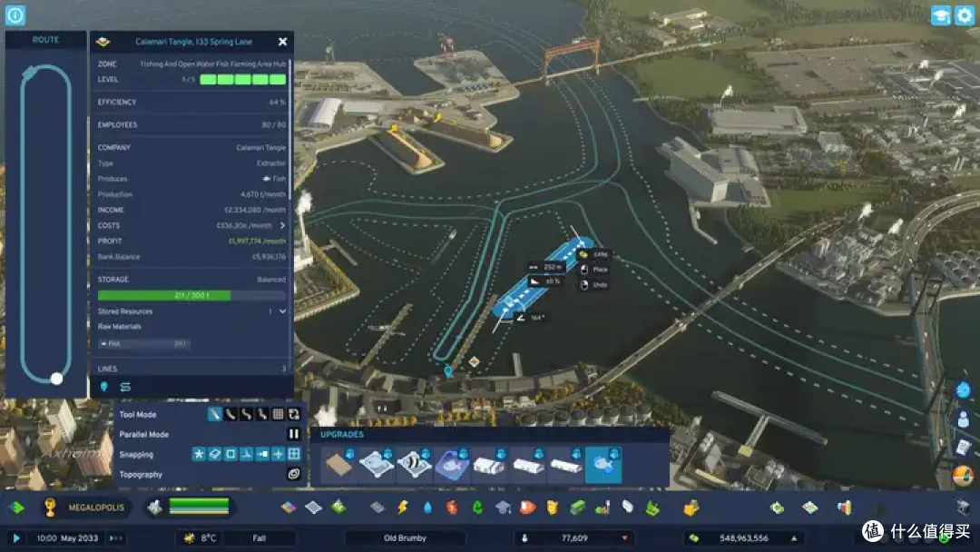Select the Simple Curve tool mode
The width and height of the screenshot is (980, 552).
(x=230, y=414)
